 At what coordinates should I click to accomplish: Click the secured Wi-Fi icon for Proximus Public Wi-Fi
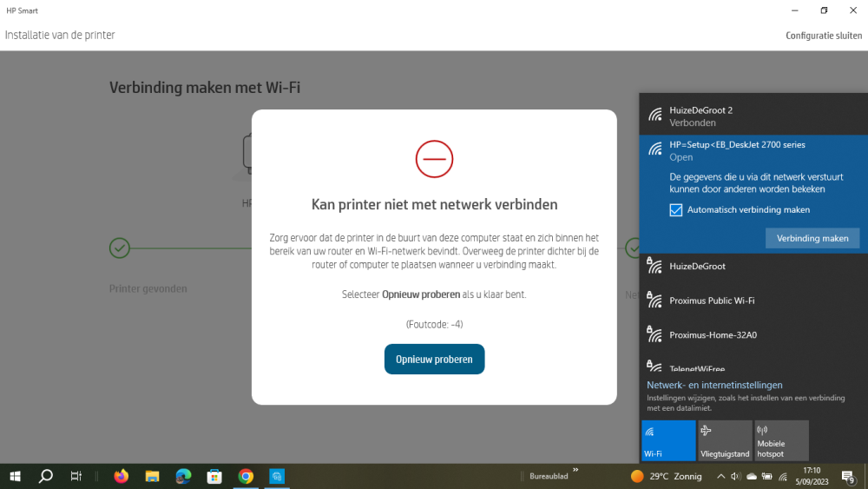coord(654,299)
